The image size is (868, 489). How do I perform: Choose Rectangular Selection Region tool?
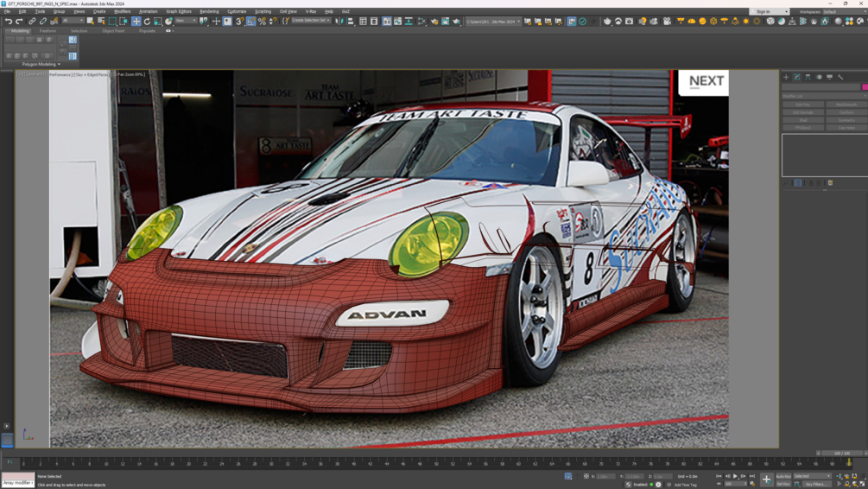tap(112, 21)
